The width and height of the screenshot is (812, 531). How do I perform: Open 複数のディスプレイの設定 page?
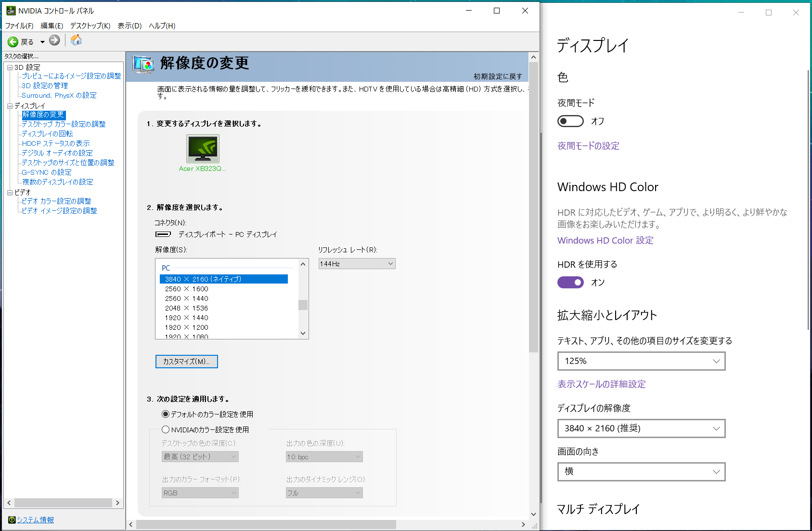click(58, 182)
